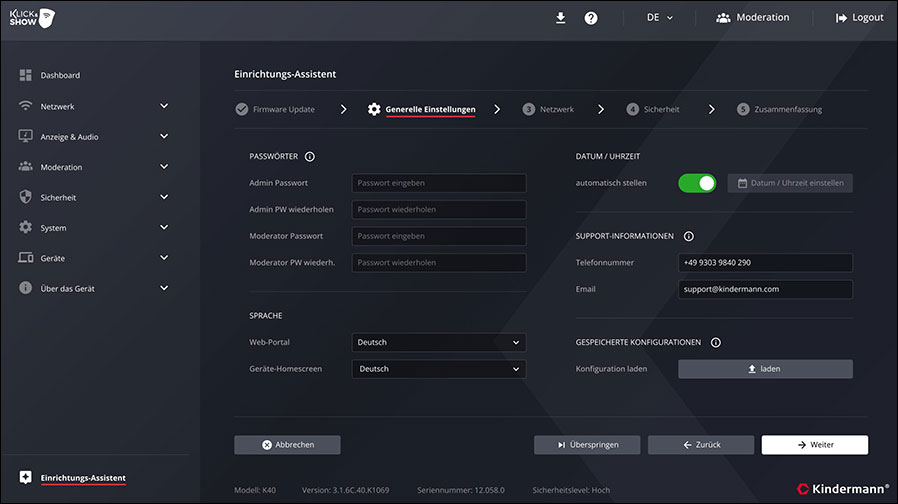Viewport: 898px width, 504px height.
Task: Open the Web-Portal language dropdown
Action: pos(438,342)
